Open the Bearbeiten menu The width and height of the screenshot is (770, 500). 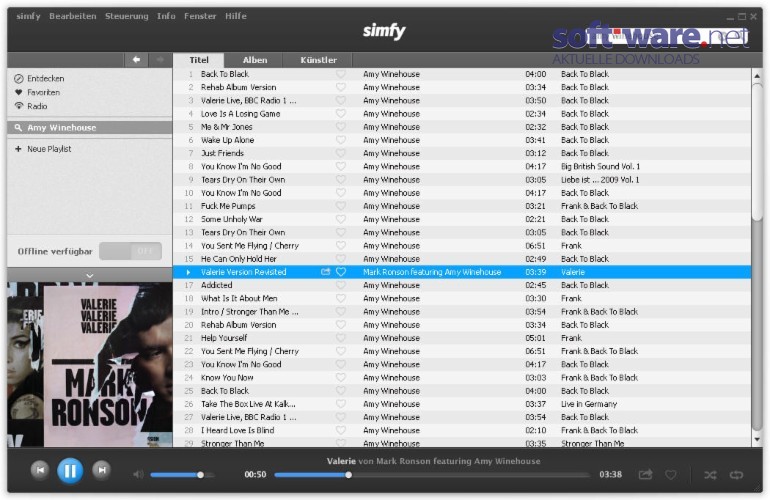(x=73, y=16)
